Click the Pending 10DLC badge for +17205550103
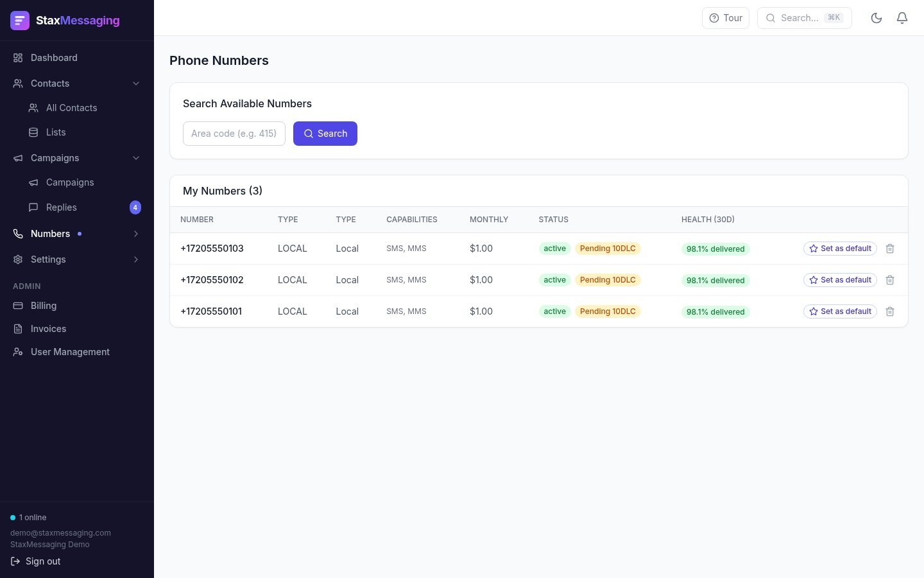Screen dimensions: 924x578 [608, 249]
